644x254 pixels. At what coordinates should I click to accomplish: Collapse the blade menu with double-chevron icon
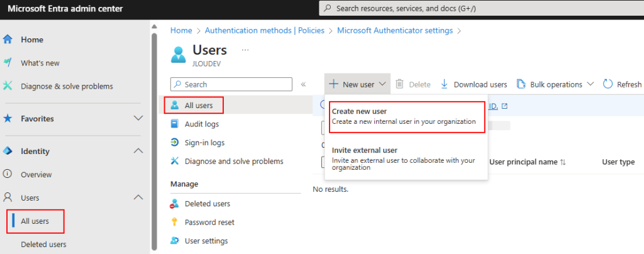[x=304, y=84]
